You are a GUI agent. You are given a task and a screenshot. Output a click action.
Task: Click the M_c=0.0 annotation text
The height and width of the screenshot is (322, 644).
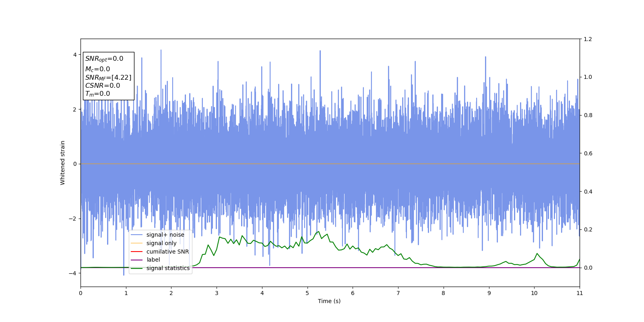click(x=97, y=69)
